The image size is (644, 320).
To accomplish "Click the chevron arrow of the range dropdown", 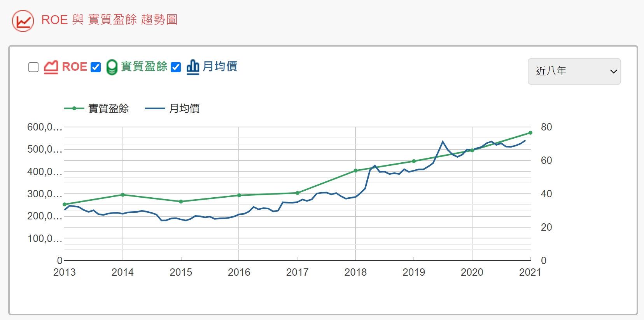I will tap(613, 71).
